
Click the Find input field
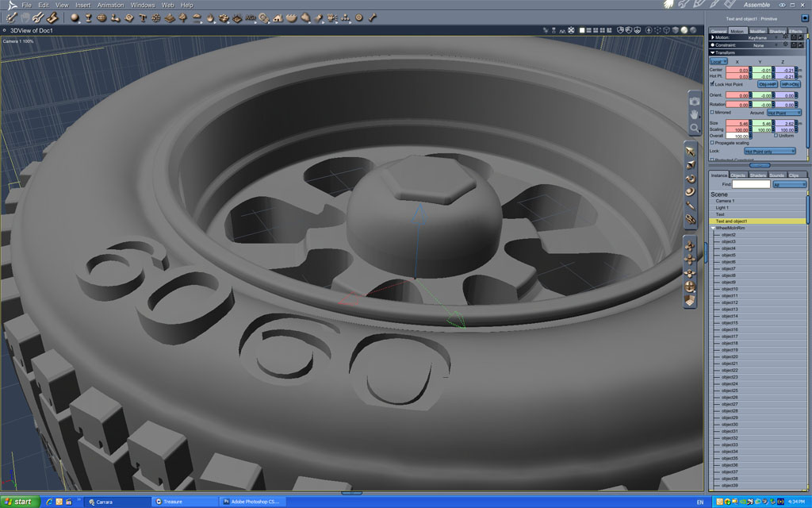(751, 184)
